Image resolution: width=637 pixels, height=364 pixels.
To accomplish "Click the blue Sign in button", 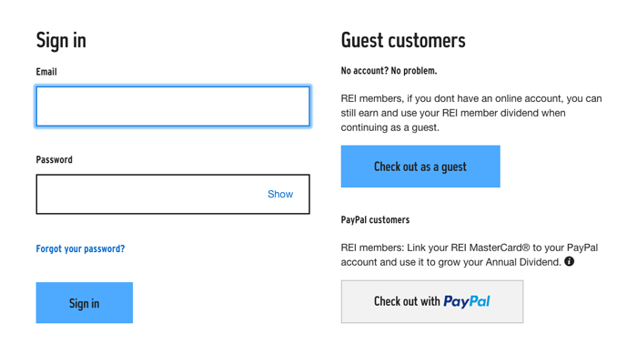I will pos(85,303).
